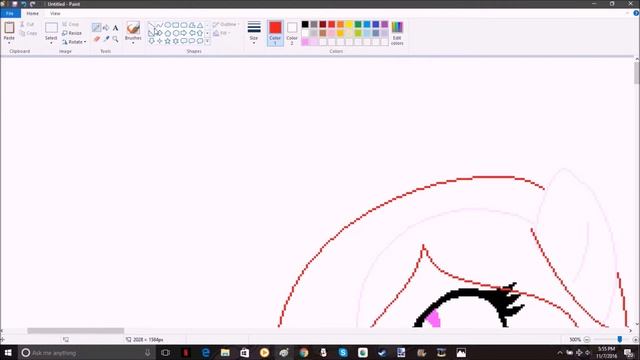640x360 pixels.
Task: Select the Text tool
Action: click(x=116, y=28)
